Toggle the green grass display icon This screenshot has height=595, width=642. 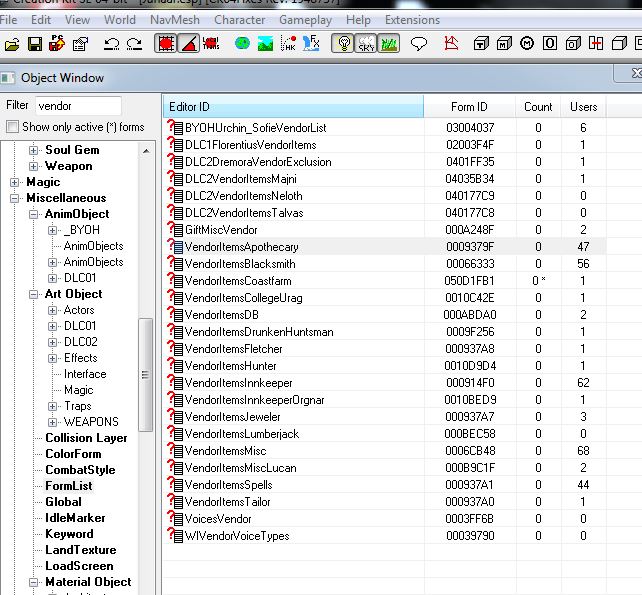(x=388, y=43)
